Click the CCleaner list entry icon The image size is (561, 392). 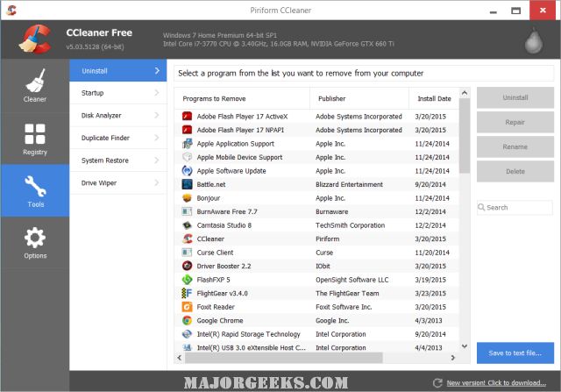(187, 239)
